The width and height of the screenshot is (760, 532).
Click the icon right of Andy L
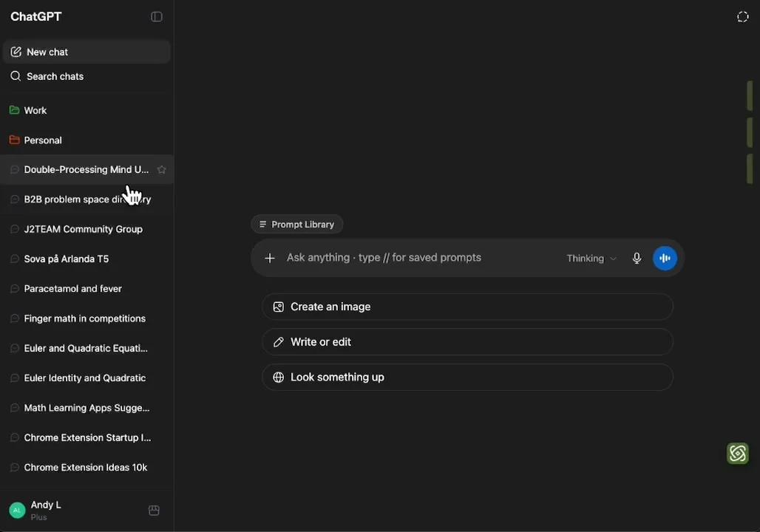click(154, 510)
